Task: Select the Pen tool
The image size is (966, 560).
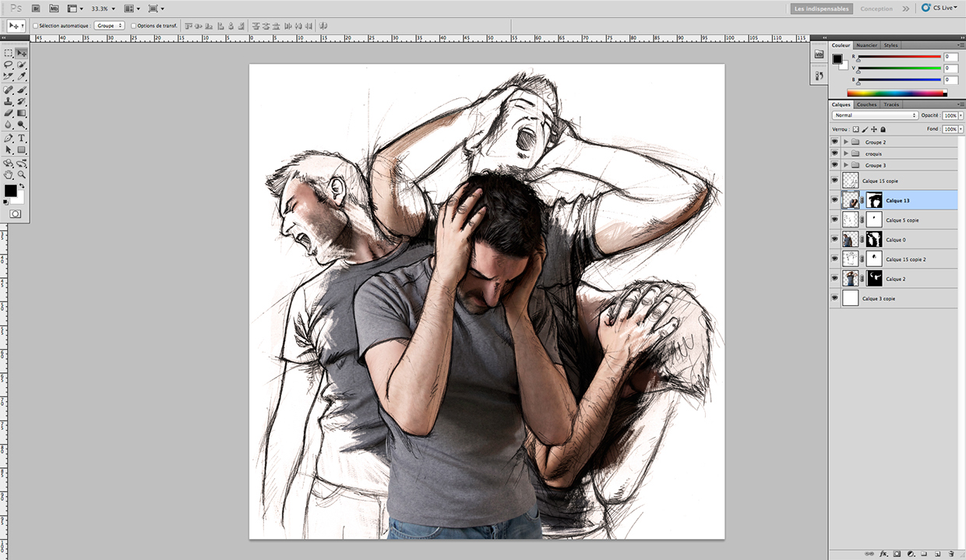Action: pyautogui.click(x=9, y=138)
